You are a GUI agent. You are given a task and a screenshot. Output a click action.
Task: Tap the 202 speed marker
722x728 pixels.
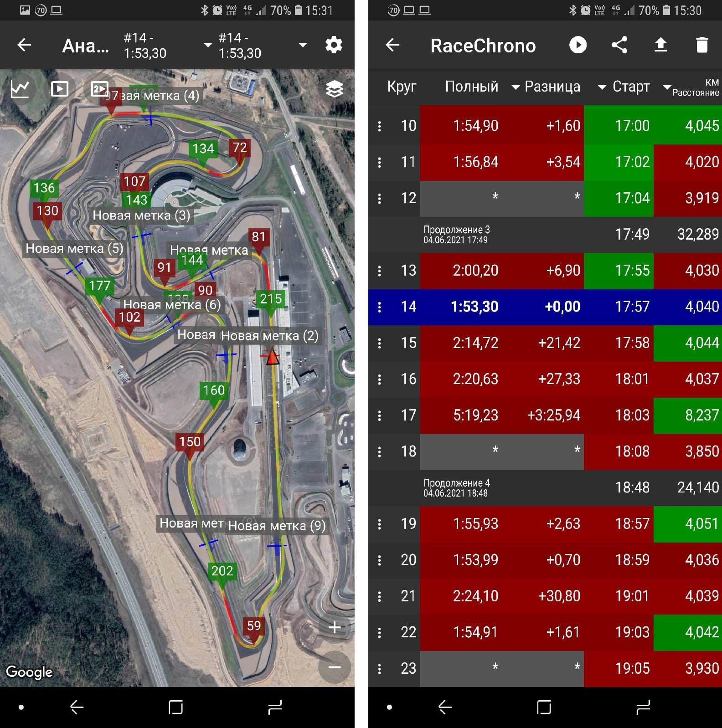[x=222, y=571]
